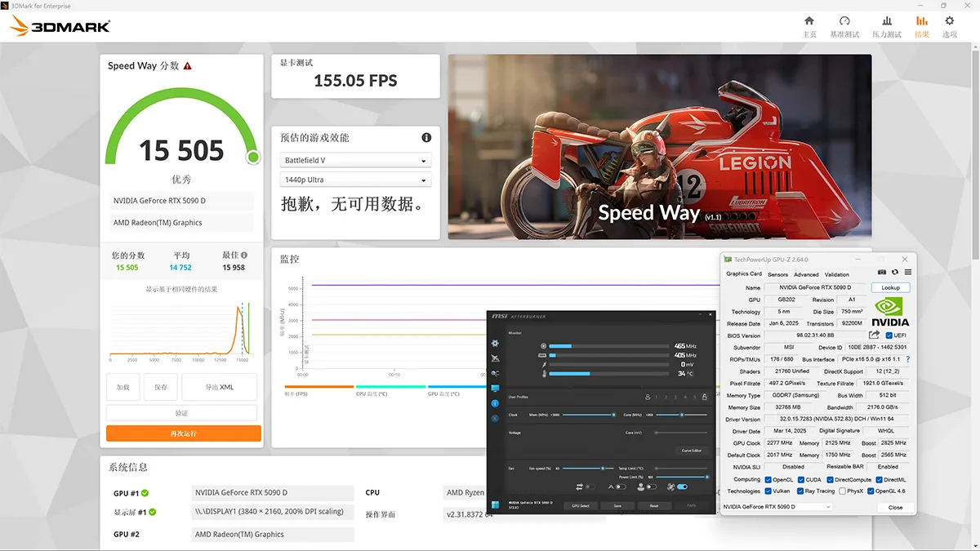Screen dimensions: 980x551
Task: Open the 主页 home icon in 3DMark
Action: tap(809, 20)
